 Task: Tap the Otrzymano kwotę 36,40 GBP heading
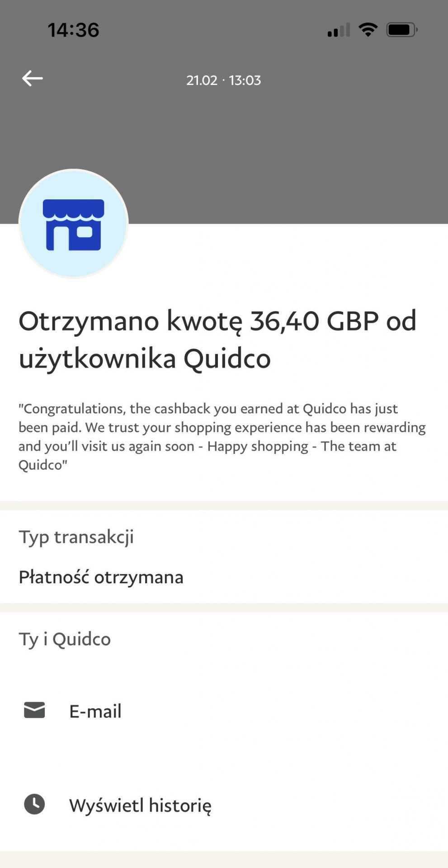click(x=217, y=340)
